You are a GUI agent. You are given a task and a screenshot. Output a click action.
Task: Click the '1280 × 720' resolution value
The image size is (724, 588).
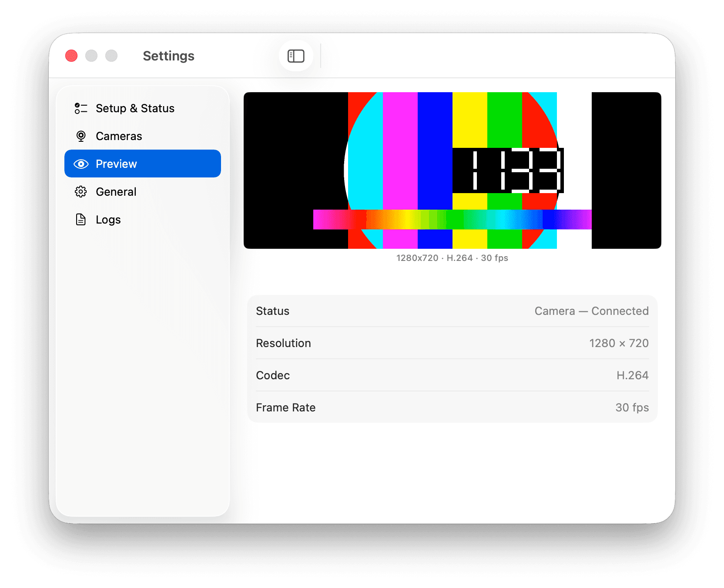point(619,343)
